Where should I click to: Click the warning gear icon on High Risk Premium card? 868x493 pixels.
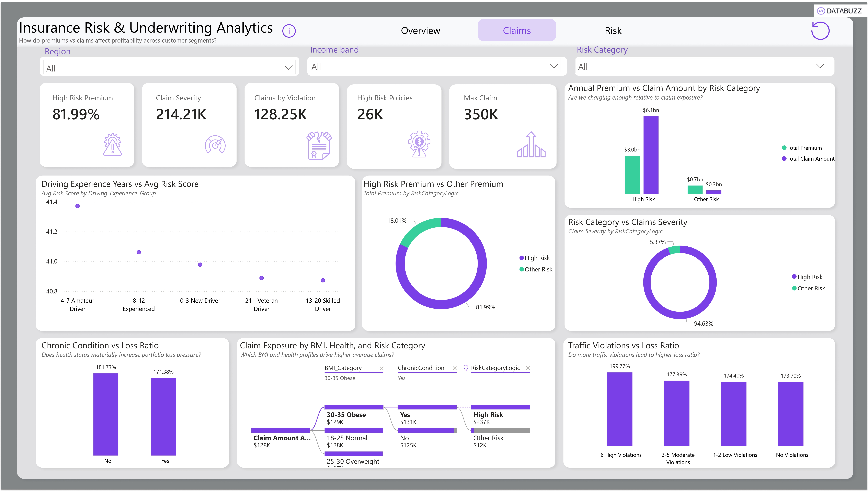pyautogui.click(x=112, y=145)
